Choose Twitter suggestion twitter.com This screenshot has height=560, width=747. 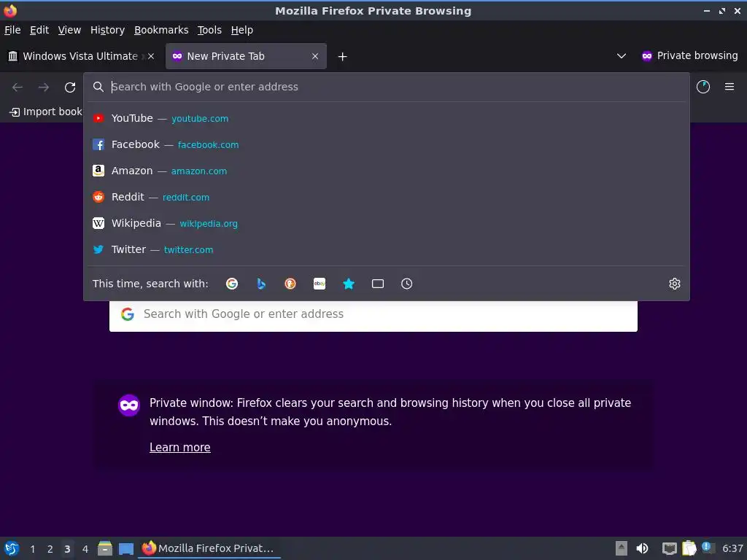click(x=387, y=249)
